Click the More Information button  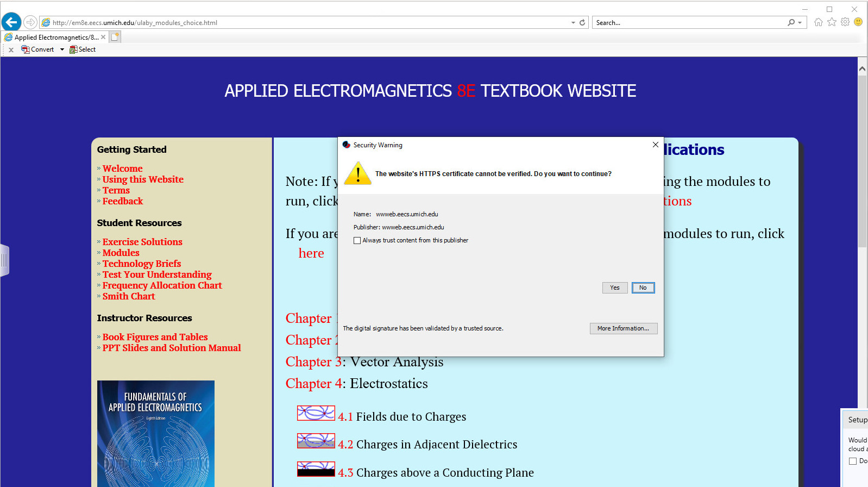point(623,328)
